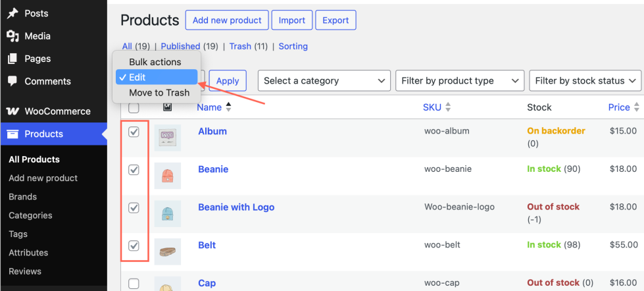Open the Trash products filter link
The width and height of the screenshot is (644, 291).
point(240,46)
